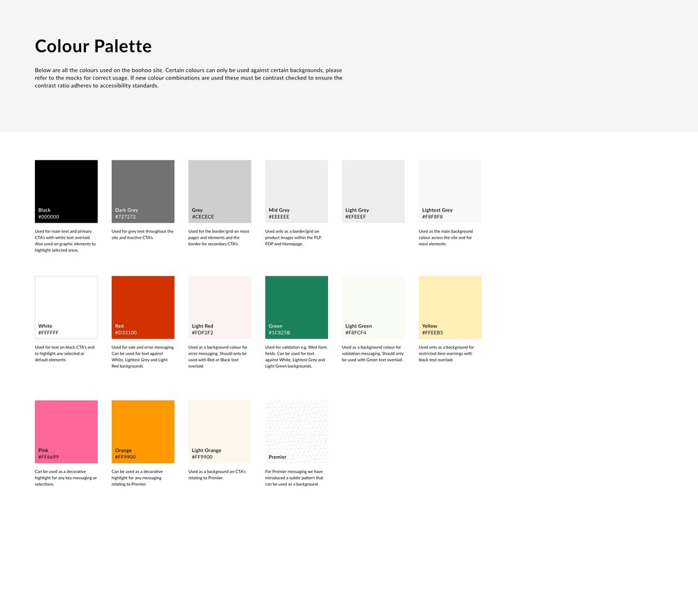
Task: Click the Pink #FF6699 swatch
Action: (66, 432)
